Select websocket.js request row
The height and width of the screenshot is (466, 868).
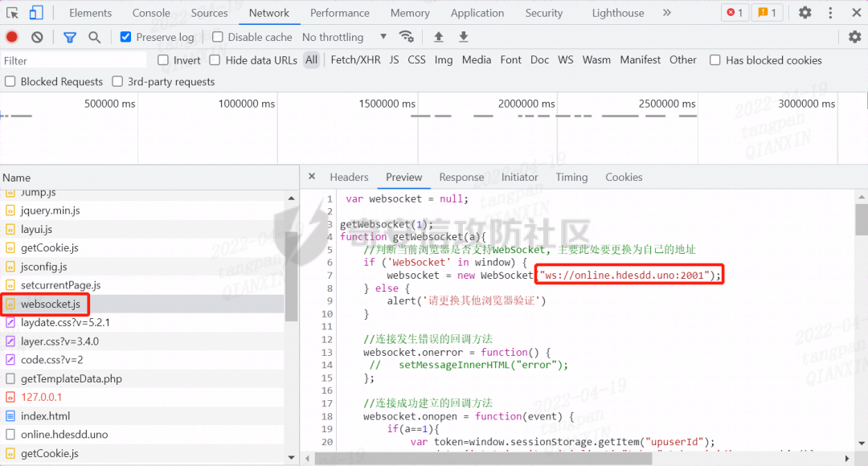coord(143,304)
